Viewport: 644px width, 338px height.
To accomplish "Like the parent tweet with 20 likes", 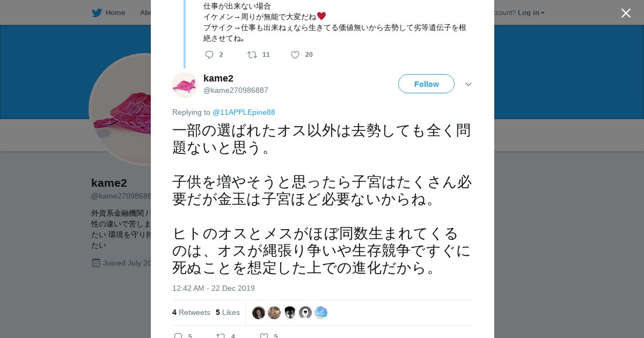I will 295,55.
